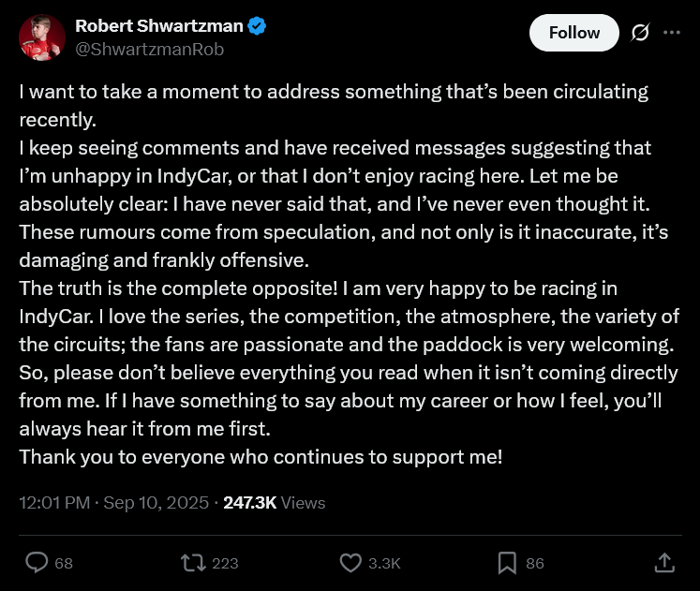Click the blue verified badge
Viewport: 700px width, 591px height.
[x=257, y=26]
